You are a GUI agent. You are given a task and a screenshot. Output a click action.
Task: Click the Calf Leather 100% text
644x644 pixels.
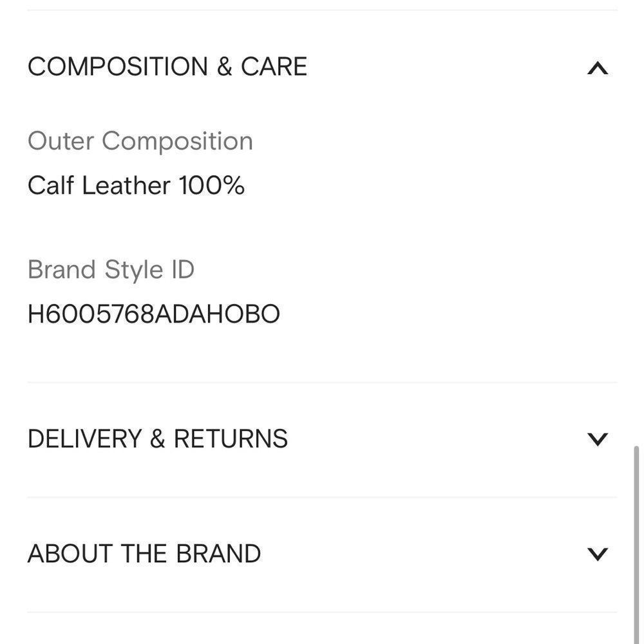click(136, 185)
